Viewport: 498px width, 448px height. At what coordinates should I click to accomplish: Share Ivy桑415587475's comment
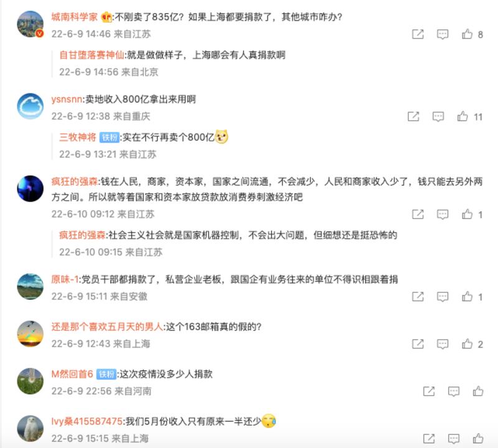429,439
